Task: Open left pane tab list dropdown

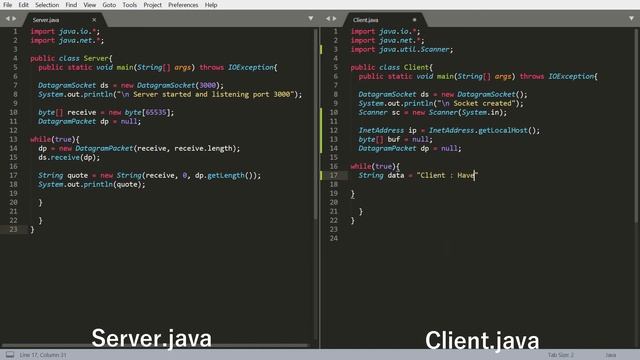Action: pyautogui.click(x=311, y=18)
